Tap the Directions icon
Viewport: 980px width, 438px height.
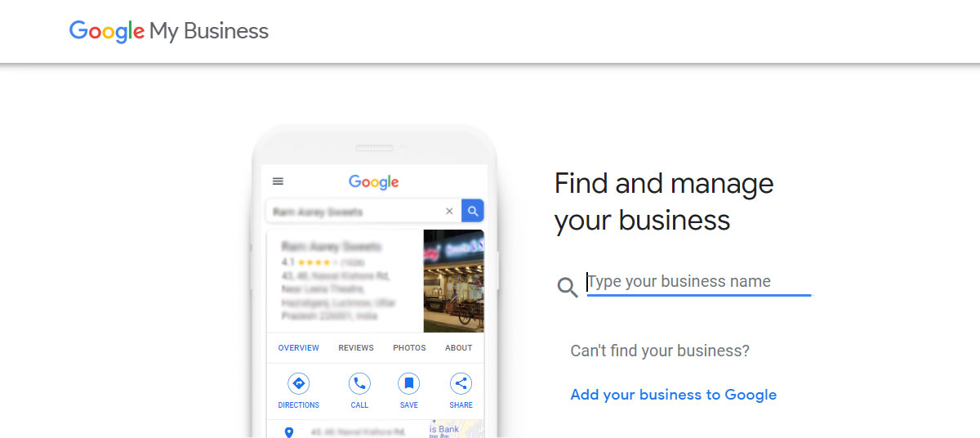pyautogui.click(x=299, y=384)
